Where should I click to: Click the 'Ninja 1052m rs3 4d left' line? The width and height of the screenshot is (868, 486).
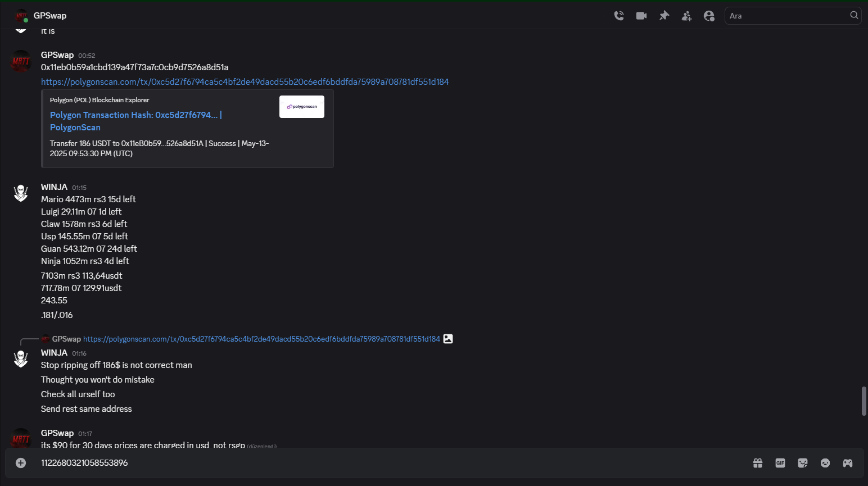pos(85,261)
